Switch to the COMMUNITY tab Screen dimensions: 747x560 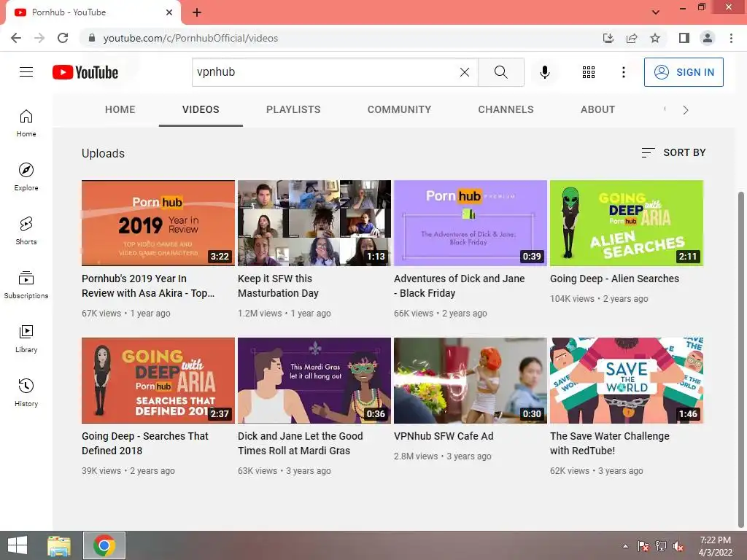pos(399,109)
